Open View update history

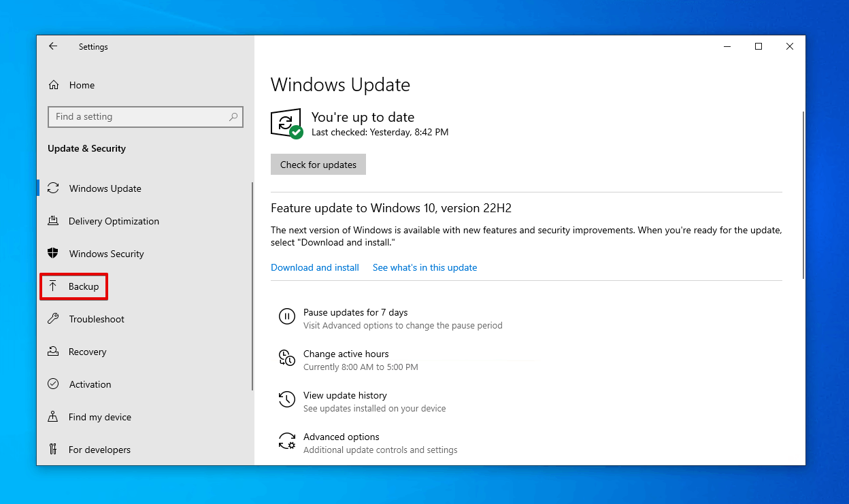[345, 395]
